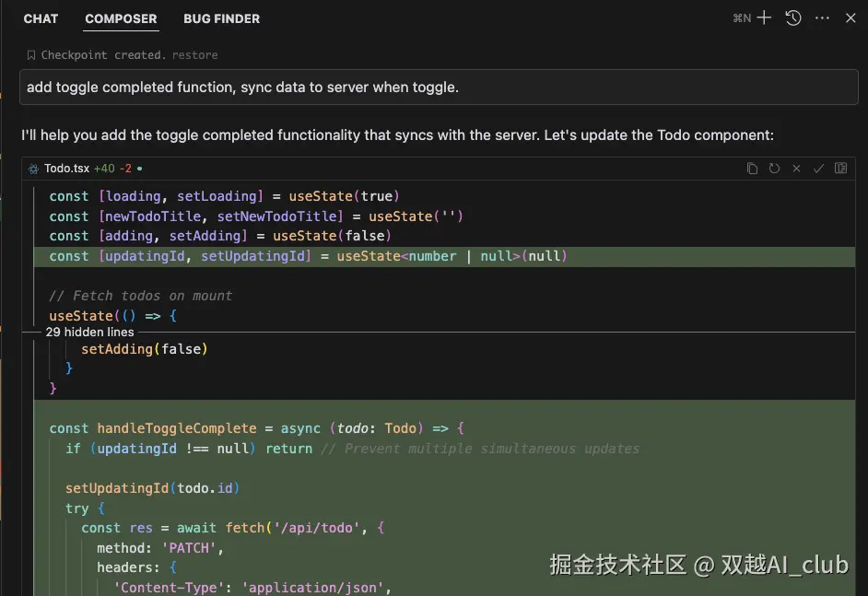Click the checkpoint bookmark icon
The image size is (868, 596).
click(x=31, y=54)
